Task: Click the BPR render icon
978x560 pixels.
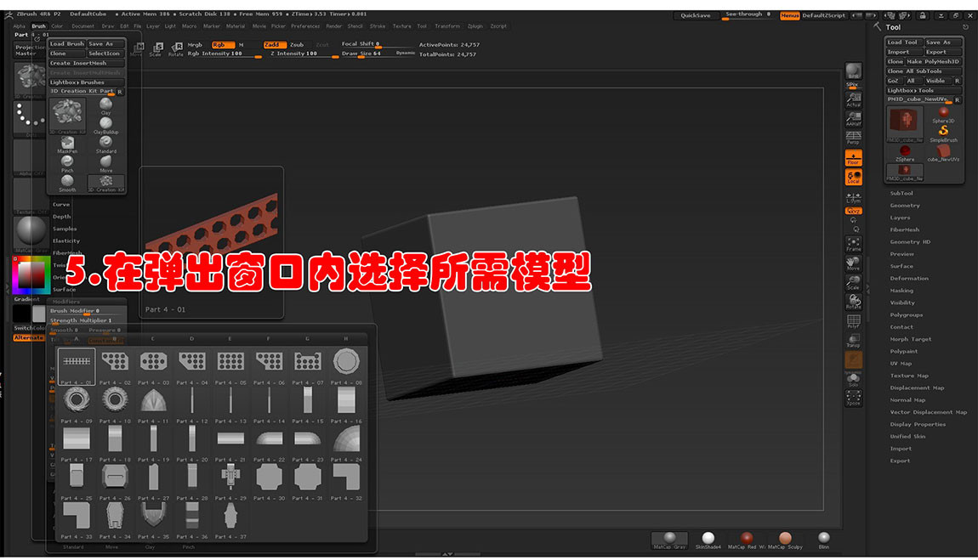Action: pos(853,71)
